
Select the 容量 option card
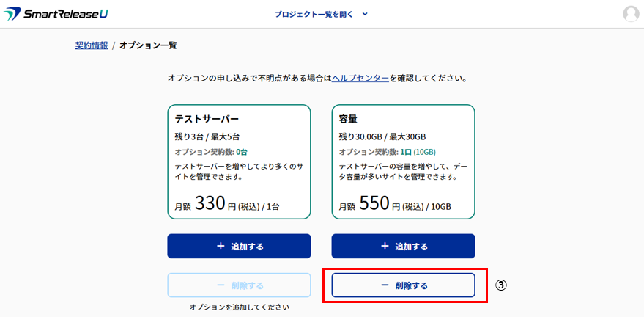pyautogui.click(x=403, y=161)
